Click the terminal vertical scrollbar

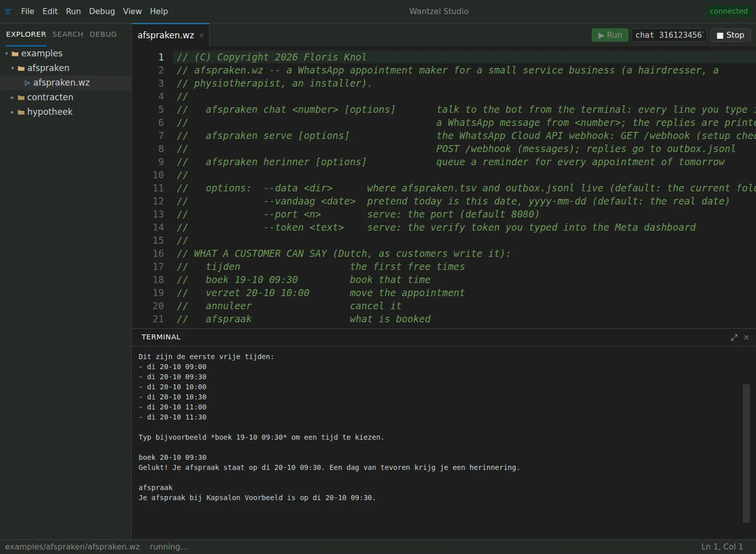(746, 453)
